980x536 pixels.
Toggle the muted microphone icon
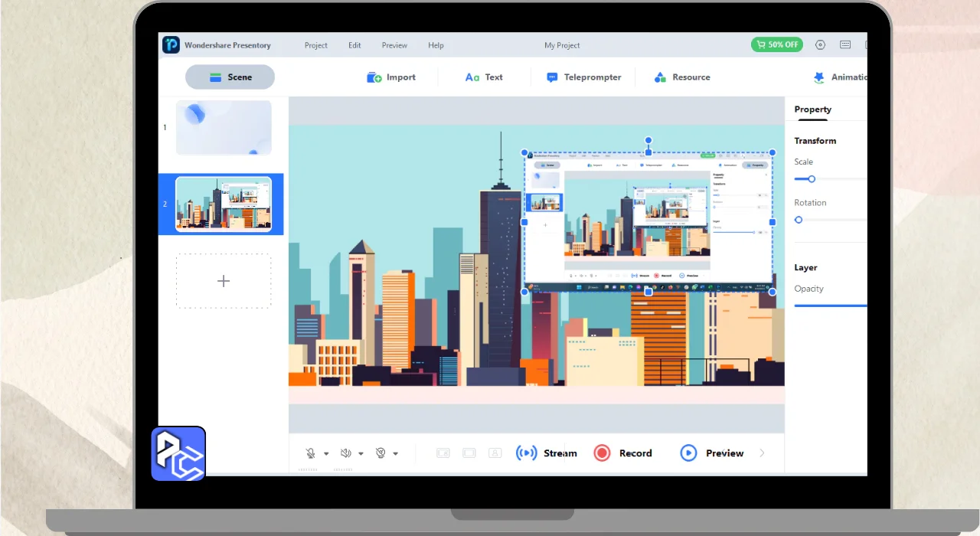coord(311,453)
